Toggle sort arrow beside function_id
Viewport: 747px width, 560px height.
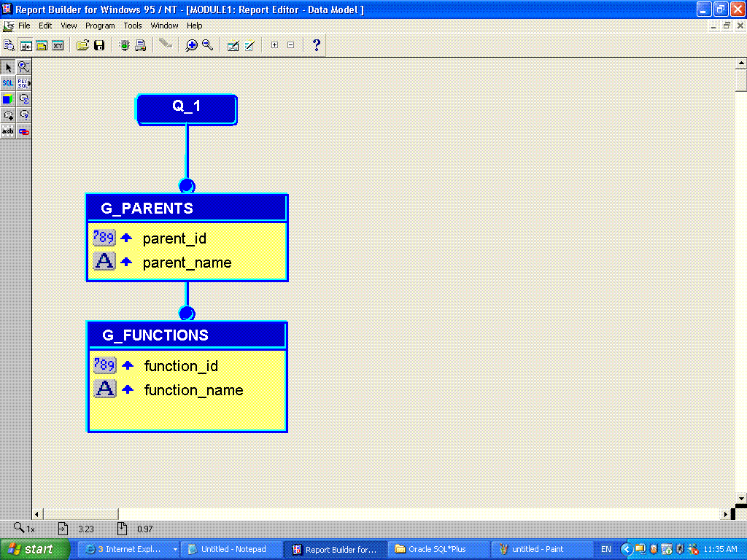[x=128, y=365]
